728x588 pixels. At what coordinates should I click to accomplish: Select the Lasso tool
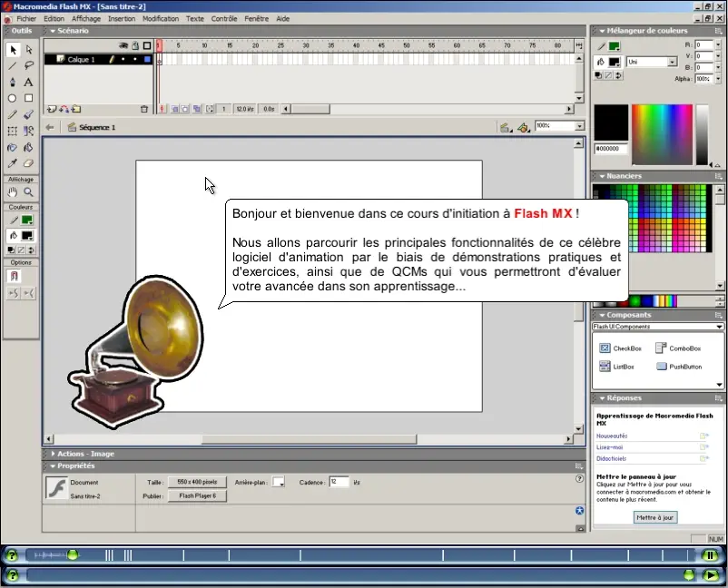[x=29, y=66]
